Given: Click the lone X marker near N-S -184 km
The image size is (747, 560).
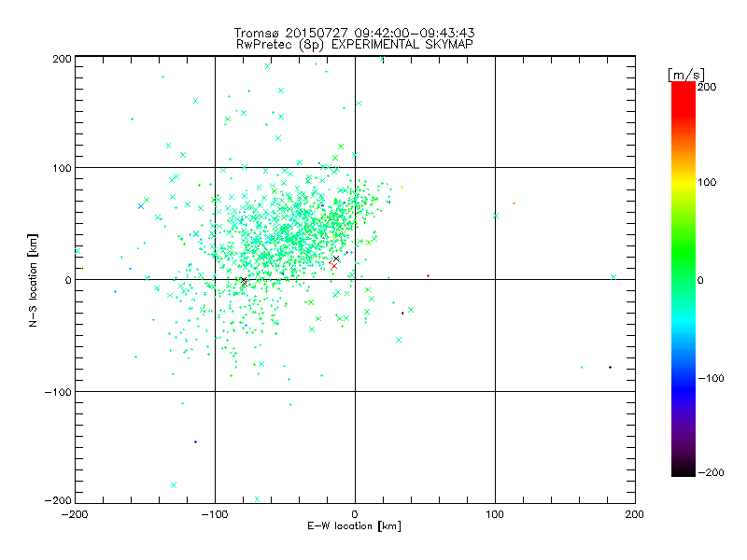Looking at the screenshot, I should (174, 485).
